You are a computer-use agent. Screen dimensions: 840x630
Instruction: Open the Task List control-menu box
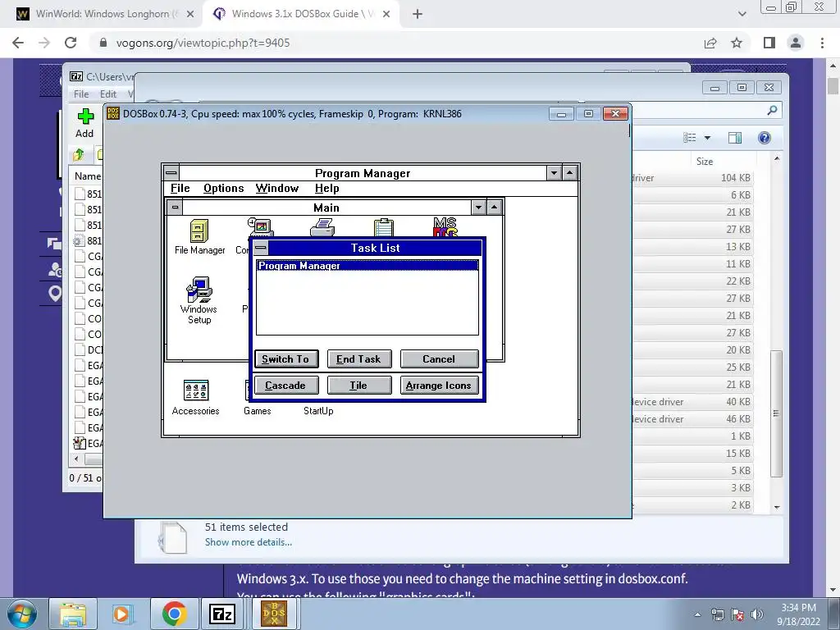[x=260, y=248]
